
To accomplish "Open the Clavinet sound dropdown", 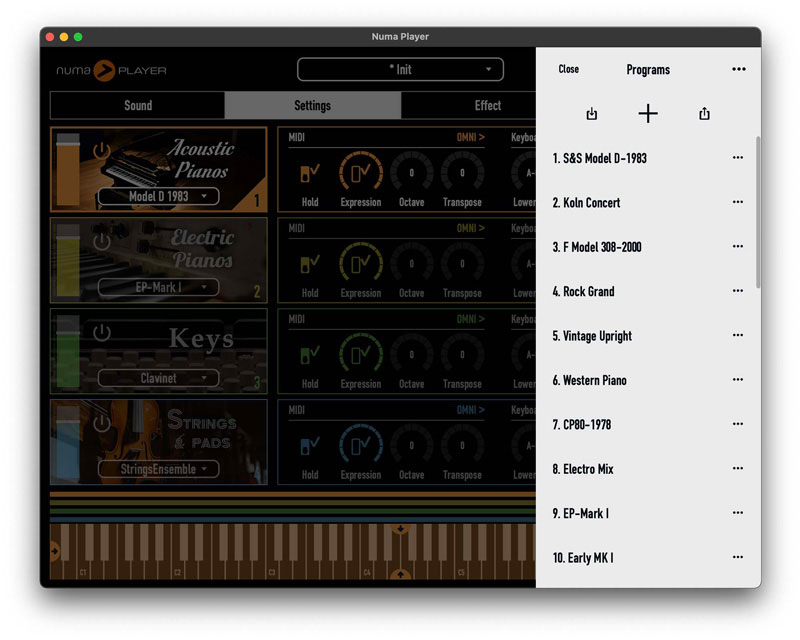I will pyautogui.click(x=159, y=378).
